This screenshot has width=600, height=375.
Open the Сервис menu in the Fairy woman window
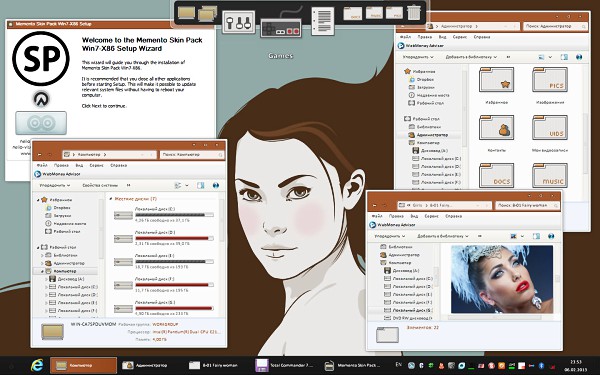point(431,216)
